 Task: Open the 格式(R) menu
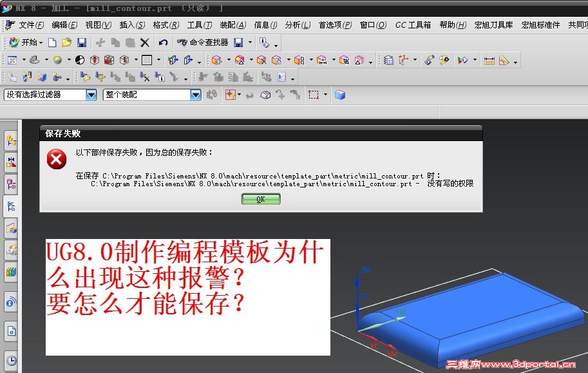pos(166,25)
